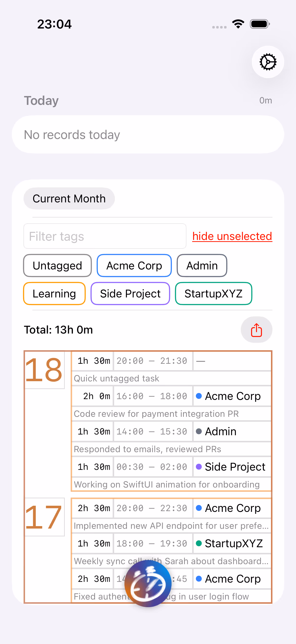The width and height of the screenshot is (296, 644).
Task: Open the Quick untagged task record
Action: pyautogui.click(x=171, y=378)
